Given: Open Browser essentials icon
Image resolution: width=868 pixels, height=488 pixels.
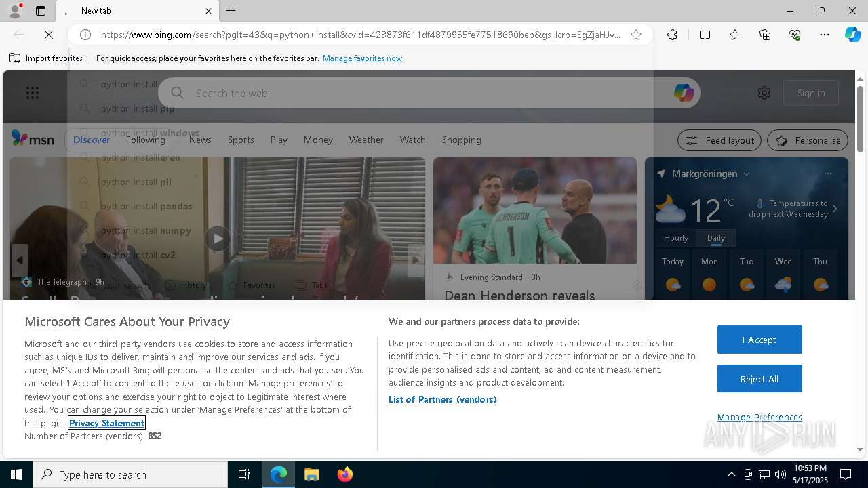Looking at the screenshot, I should click(x=795, y=35).
